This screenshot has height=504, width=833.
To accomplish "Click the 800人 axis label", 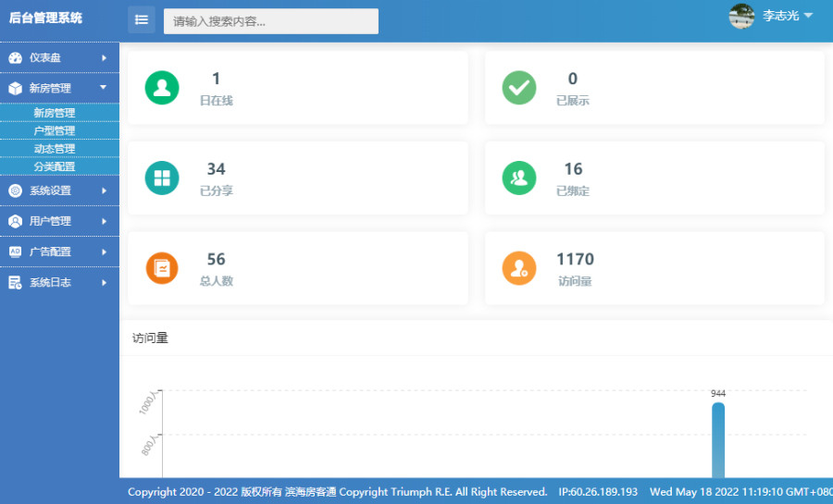I will tap(149, 445).
